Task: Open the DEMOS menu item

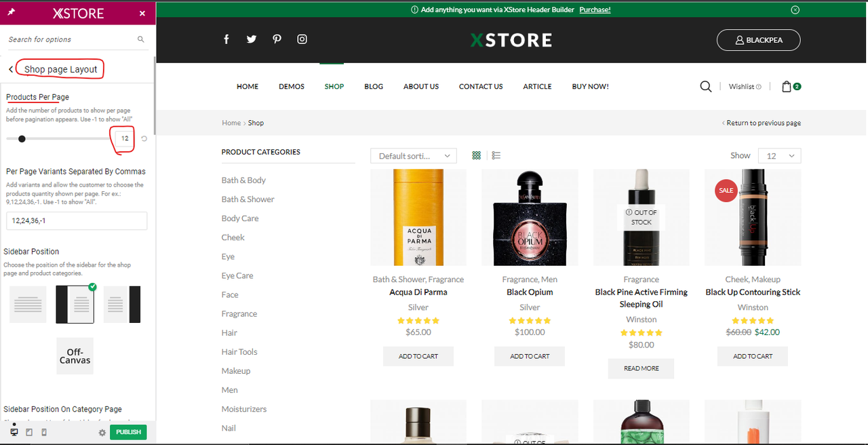Action: (x=292, y=86)
